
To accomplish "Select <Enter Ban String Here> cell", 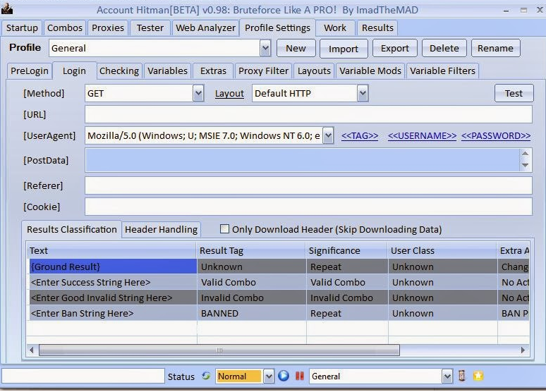I will tap(112, 313).
